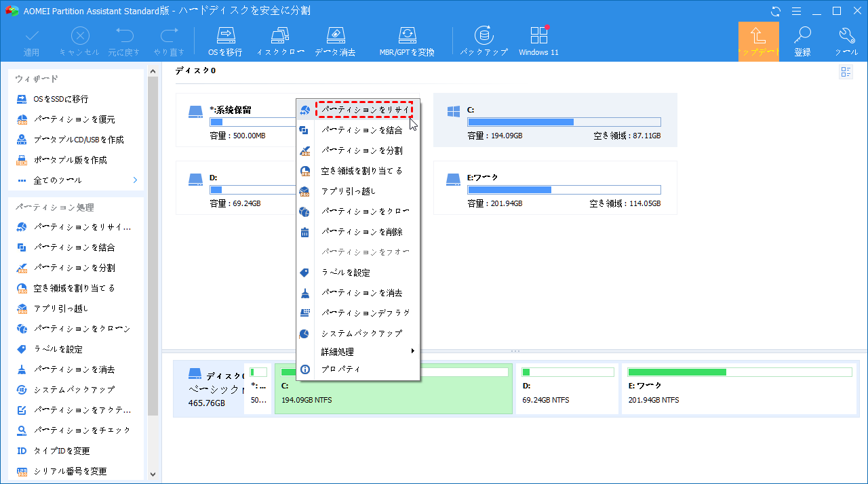Select ディスク0 465.76GB disk header
Screen dimensions: 868x484
pyautogui.click(x=209, y=388)
